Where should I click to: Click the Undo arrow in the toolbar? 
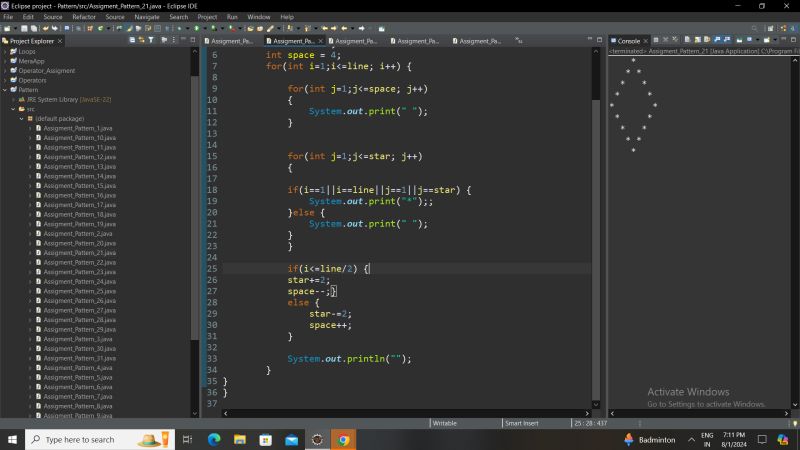pos(45,29)
